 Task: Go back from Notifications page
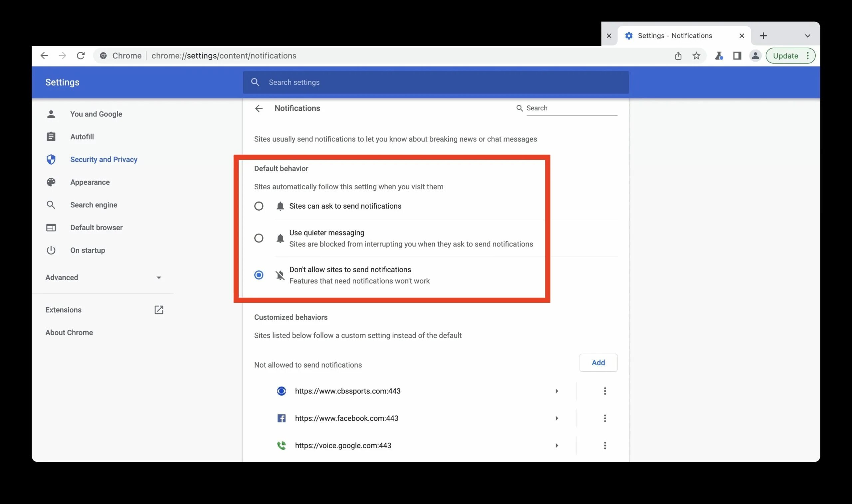tap(259, 108)
